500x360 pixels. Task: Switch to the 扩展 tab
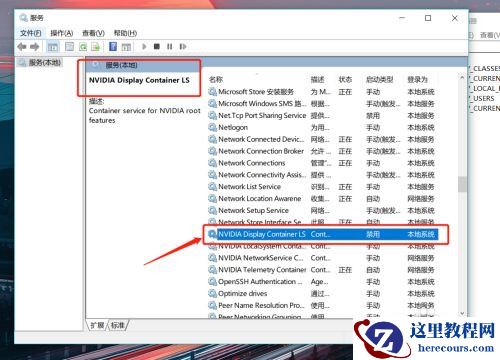tap(97, 325)
